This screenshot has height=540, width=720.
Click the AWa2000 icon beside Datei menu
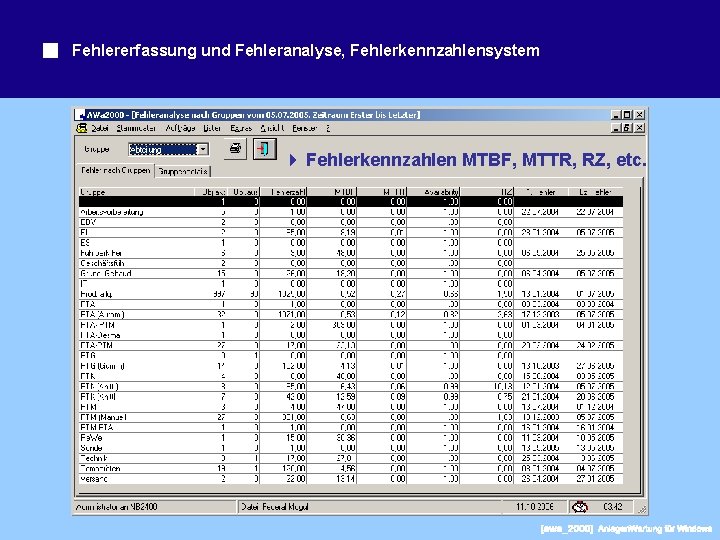click(82, 128)
